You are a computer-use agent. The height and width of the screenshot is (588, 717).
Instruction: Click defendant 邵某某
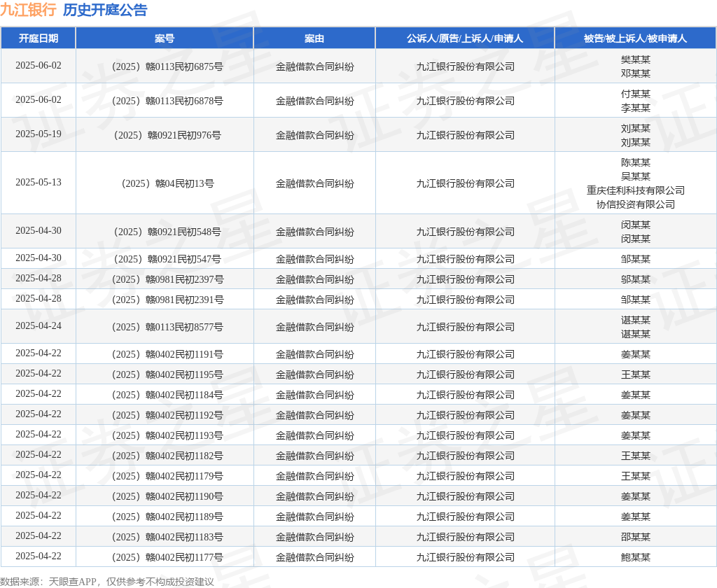tap(636, 537)
